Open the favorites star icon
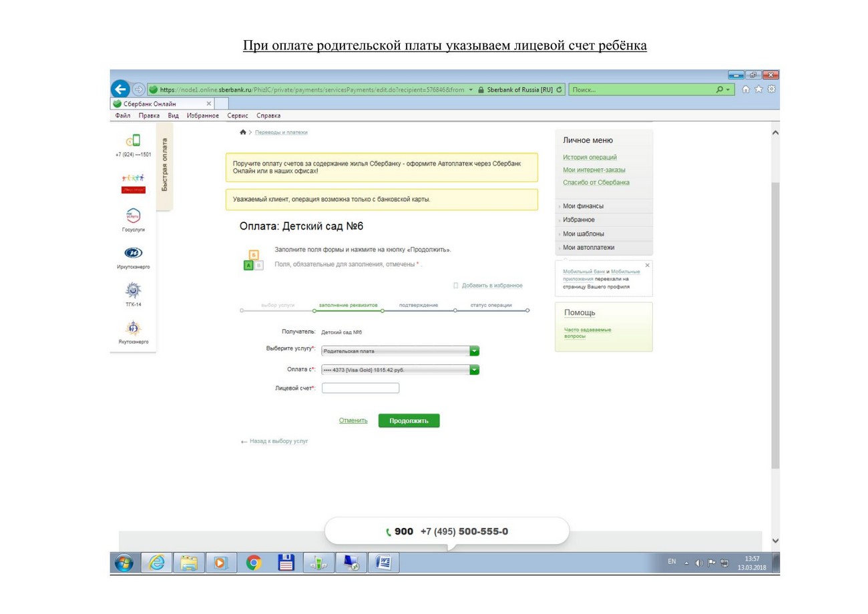868x614 pixels. point(760,89)
